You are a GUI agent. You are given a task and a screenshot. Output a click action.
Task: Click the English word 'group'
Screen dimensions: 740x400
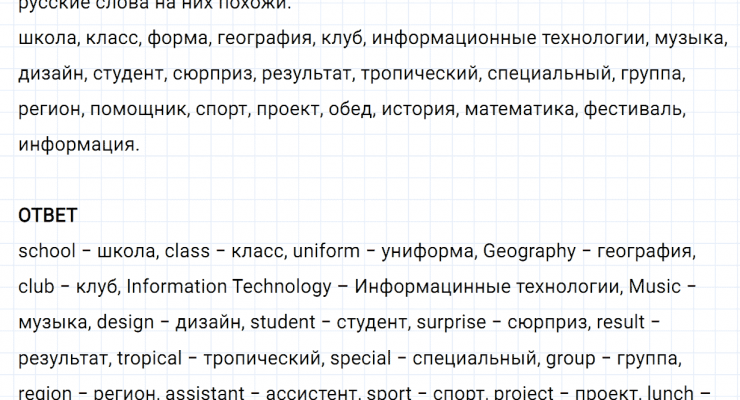click(571, 358)
